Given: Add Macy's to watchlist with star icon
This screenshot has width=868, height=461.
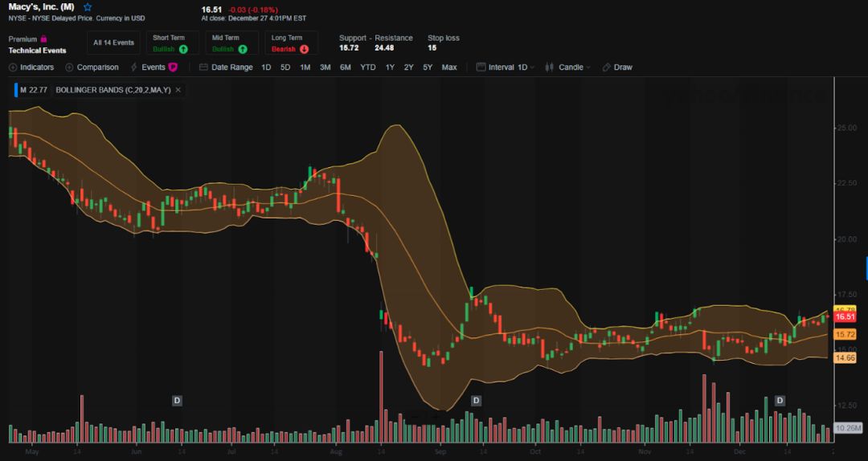Looking at the screenshot, I should pos(88,7).
